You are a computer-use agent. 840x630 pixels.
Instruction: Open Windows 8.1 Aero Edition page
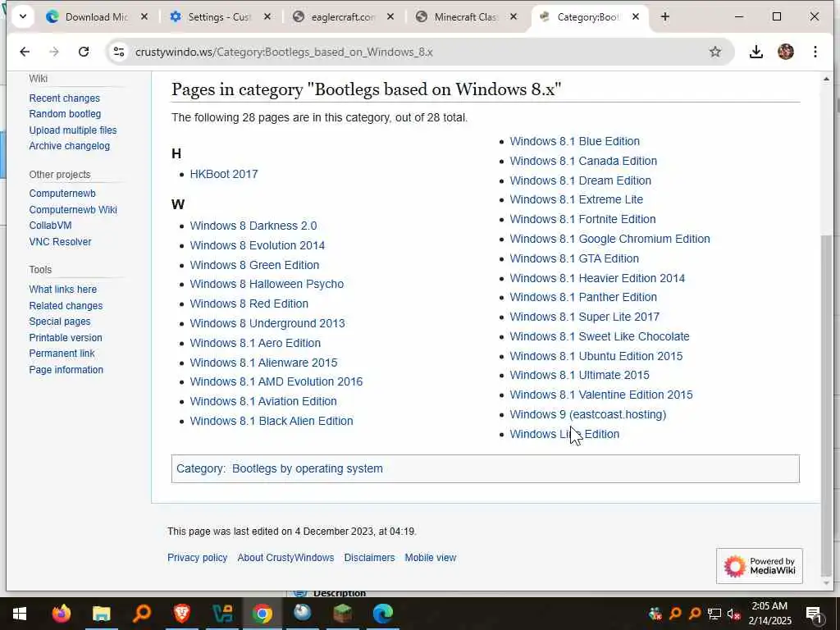coord(255,343)
